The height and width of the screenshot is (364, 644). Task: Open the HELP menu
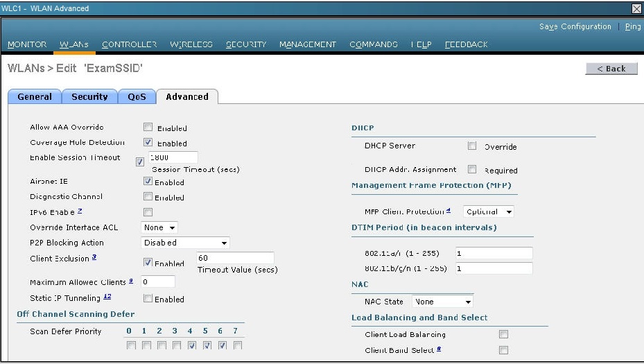pos(421,44)
